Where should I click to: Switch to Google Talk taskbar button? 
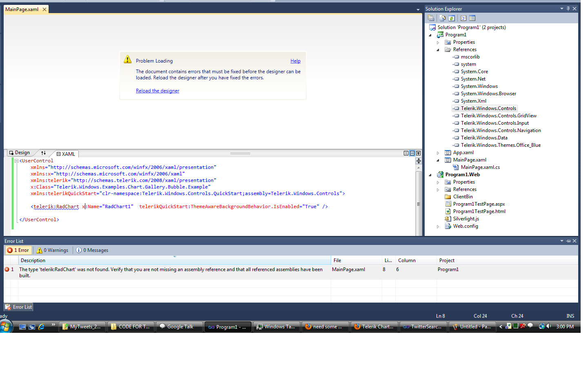[179, 327]
